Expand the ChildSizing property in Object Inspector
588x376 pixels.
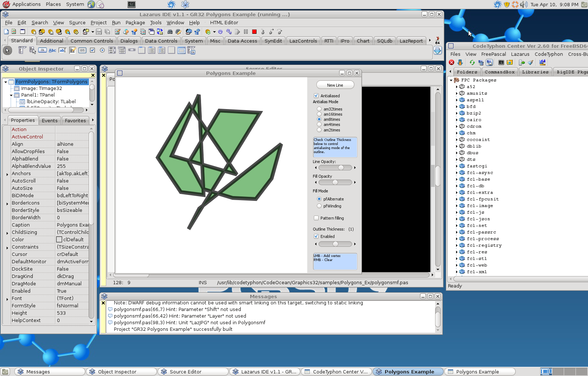[x=7, y=233]
